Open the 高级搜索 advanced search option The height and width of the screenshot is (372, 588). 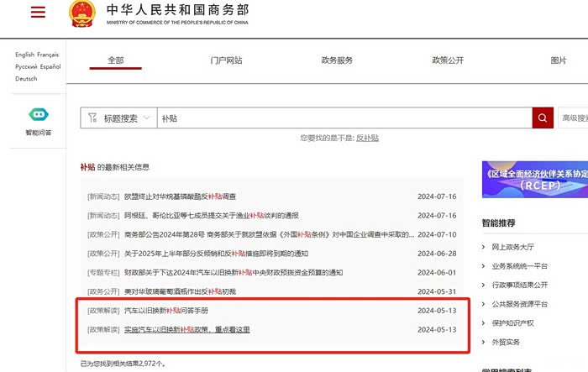tap(574, 118)
